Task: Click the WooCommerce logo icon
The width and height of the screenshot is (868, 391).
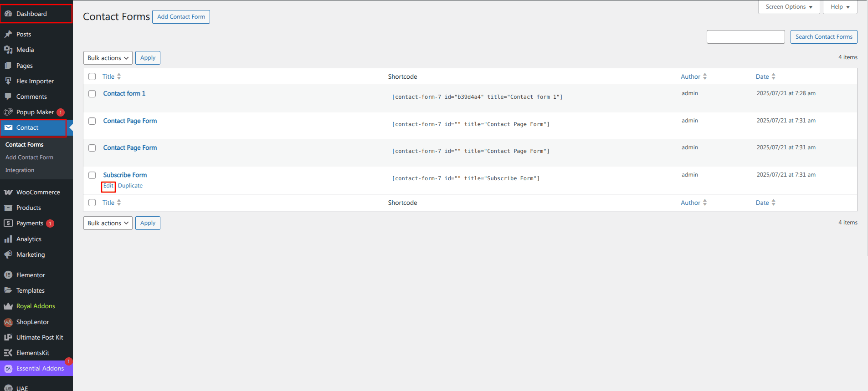Action: click(8, 192)
